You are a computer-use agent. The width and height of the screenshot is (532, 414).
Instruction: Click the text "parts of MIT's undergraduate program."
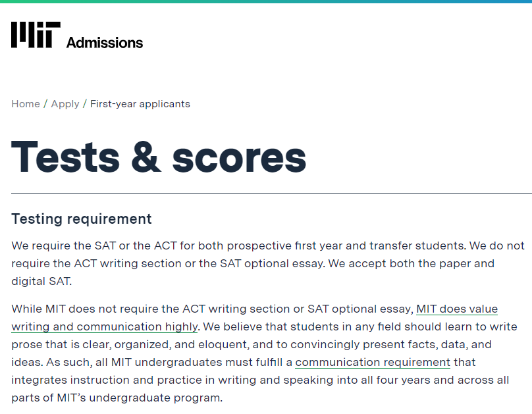117,398
